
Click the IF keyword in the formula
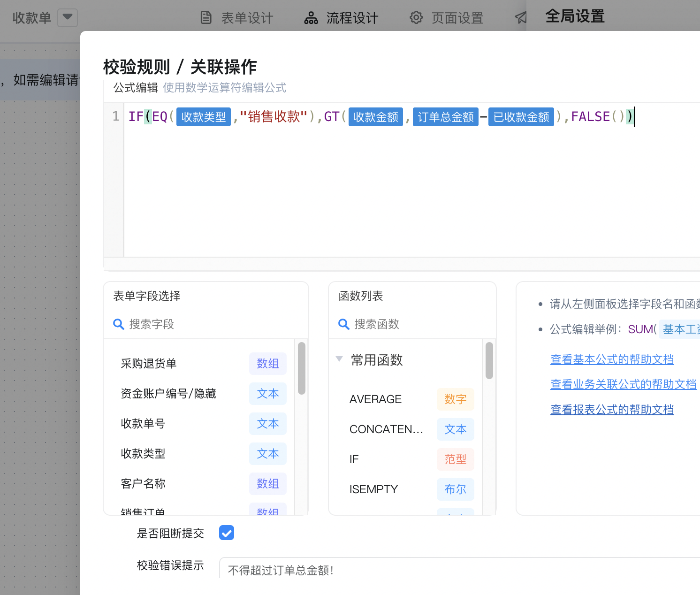(136, 116)
